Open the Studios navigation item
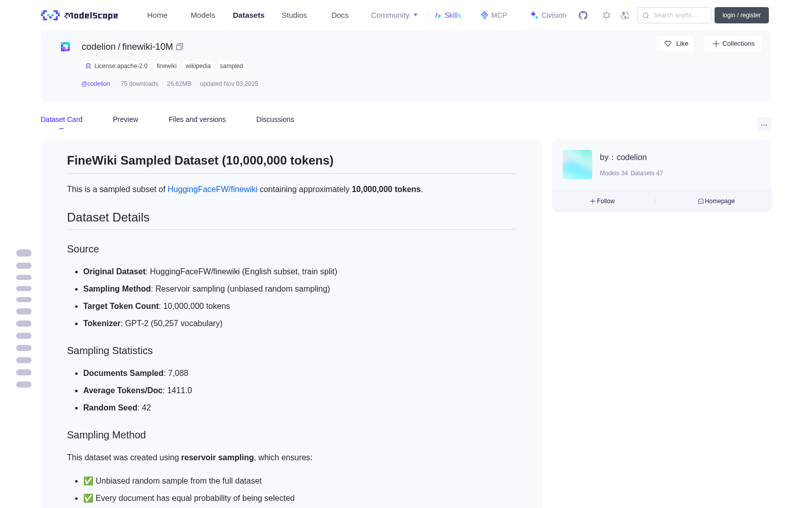Screen dimensions: 812x508 pyautogui.click(x=294, y=15)
